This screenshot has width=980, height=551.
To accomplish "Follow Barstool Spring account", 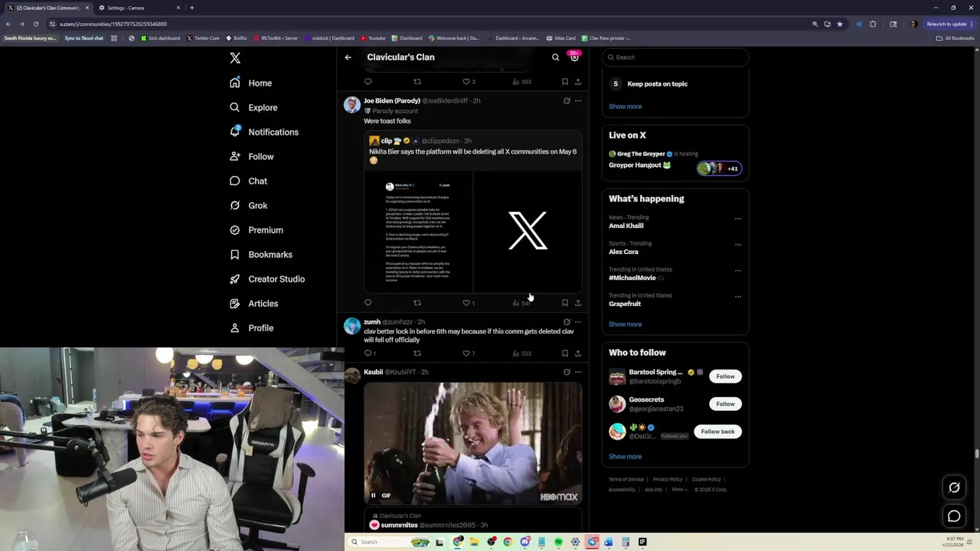I will click(x=725, y=377).
